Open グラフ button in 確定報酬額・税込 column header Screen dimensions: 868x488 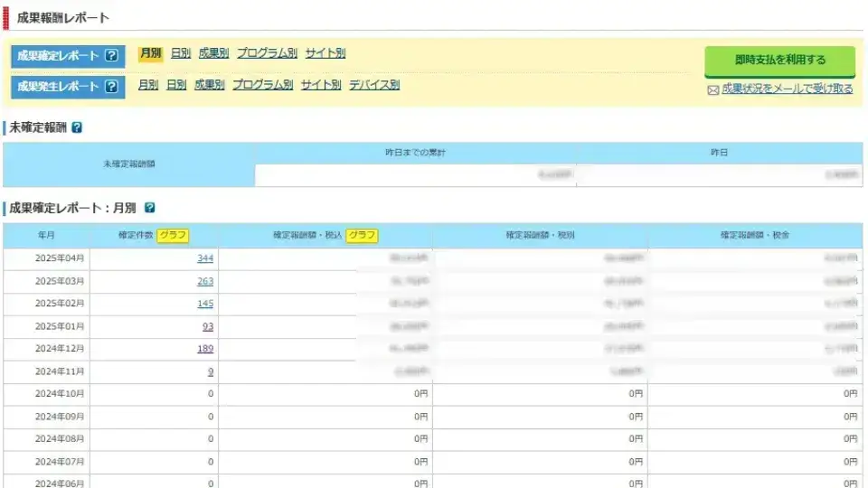[x=362, y=235]
